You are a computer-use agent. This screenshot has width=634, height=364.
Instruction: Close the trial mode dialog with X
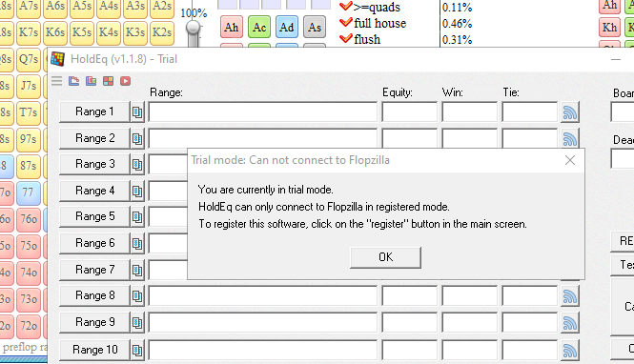click(570, 160)
